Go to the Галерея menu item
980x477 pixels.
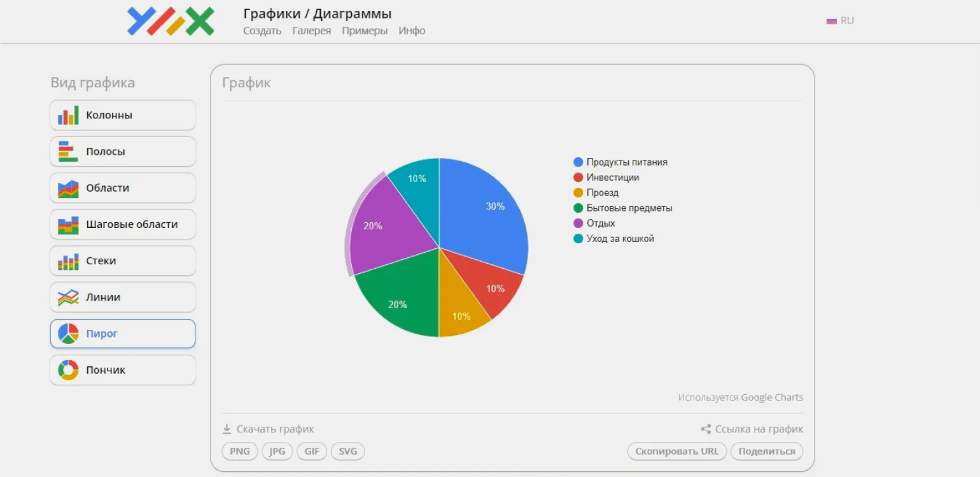pyautogui.click(x=311, y=31)
